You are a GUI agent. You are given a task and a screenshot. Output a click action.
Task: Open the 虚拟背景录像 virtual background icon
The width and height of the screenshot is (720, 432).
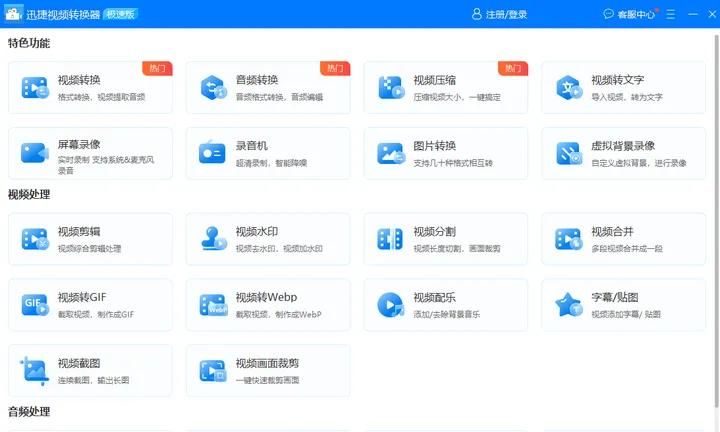(x=569, y=153)
